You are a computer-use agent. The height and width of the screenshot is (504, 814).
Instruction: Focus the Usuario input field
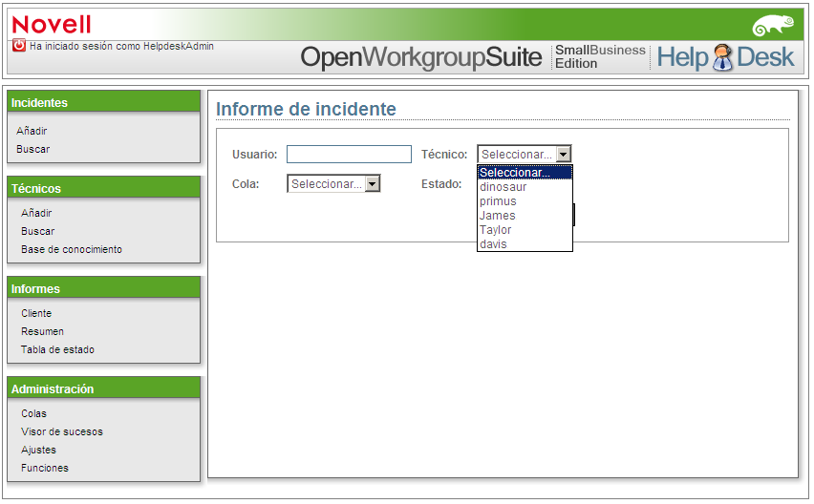(x=349, y=154)
